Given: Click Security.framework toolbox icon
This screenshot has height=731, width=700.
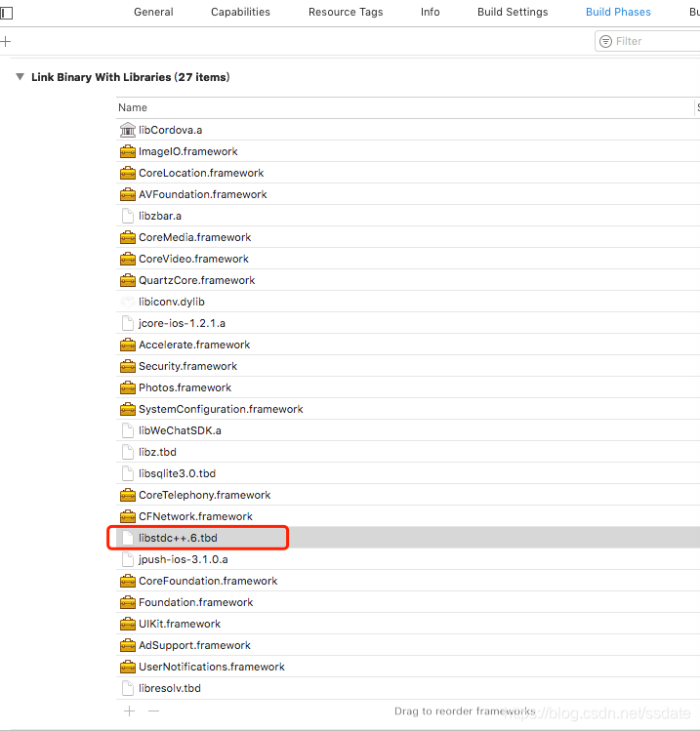Looking at the screenshot, I should [127, 366].
